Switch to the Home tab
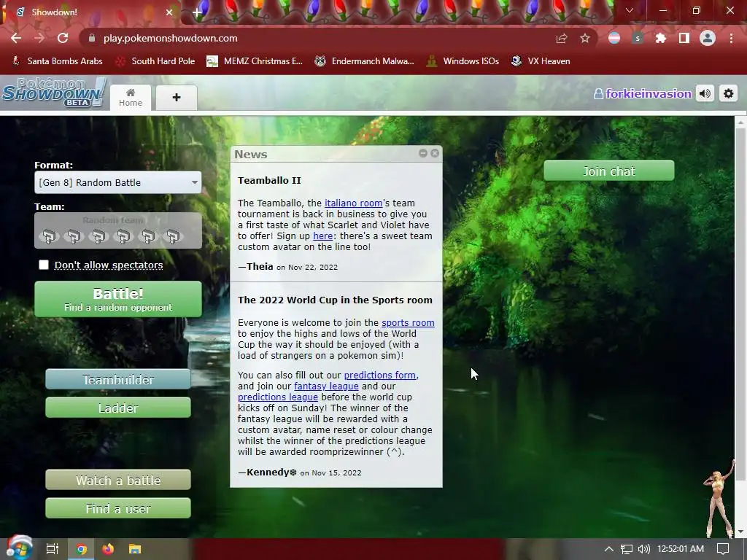The image size is (747, 560). point(131,98)
